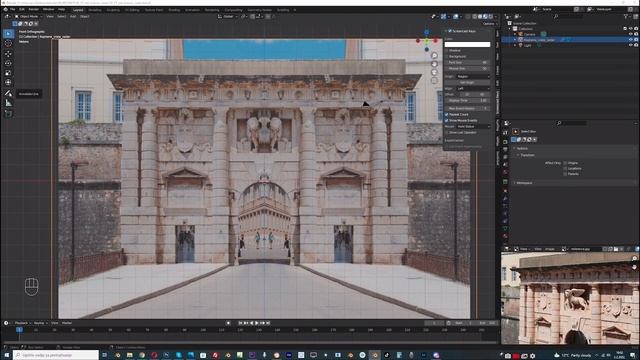Check Affect Only Locations
This screenshot has width=640, height=360.
tap(565, 168)
